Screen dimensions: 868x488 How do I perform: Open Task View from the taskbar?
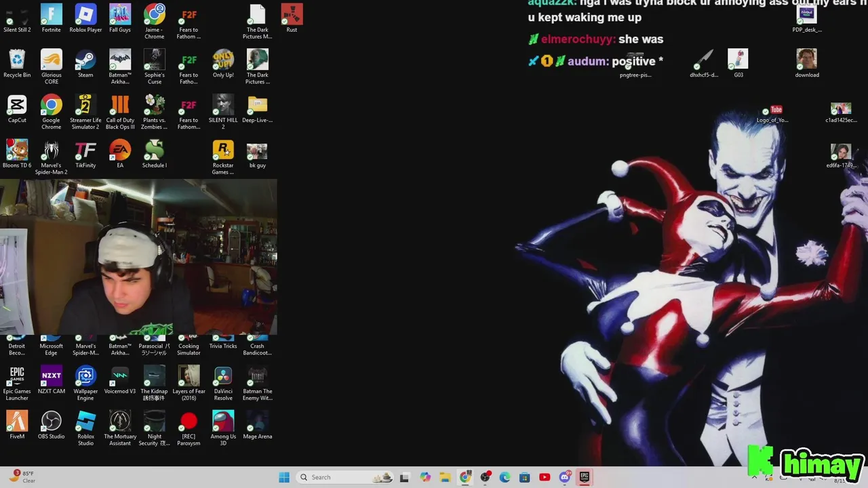[x=405, y=477]
